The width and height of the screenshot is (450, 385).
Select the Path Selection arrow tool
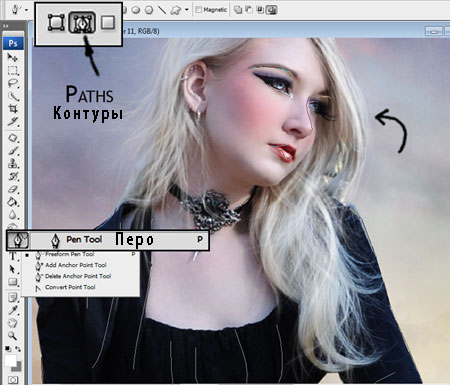[13, 269]
